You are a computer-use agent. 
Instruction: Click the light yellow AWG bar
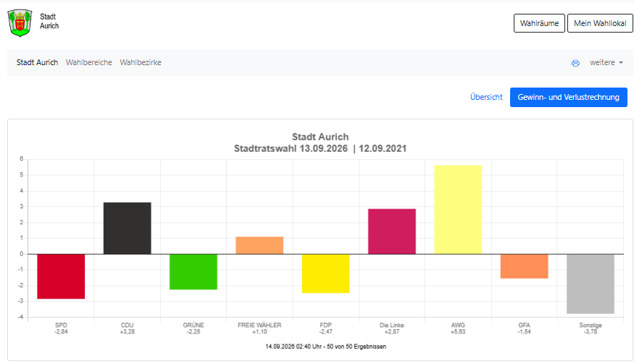tap(458, 210)
